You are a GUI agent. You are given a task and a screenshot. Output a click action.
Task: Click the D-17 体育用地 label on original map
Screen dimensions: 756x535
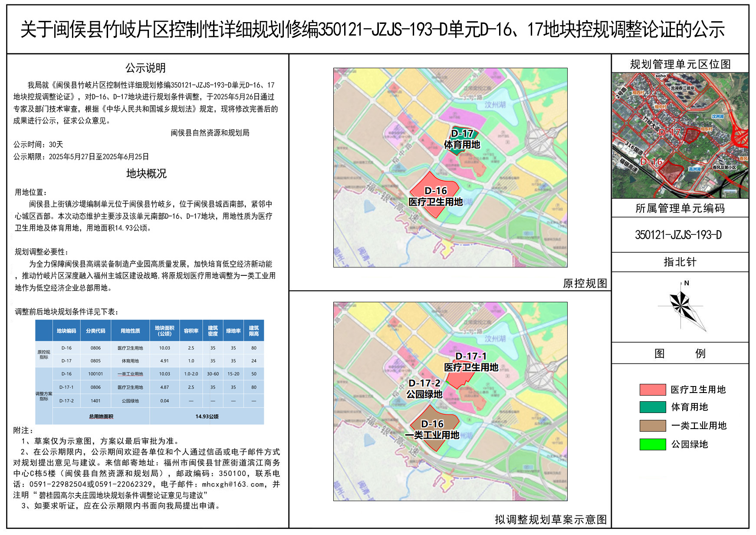462,139
